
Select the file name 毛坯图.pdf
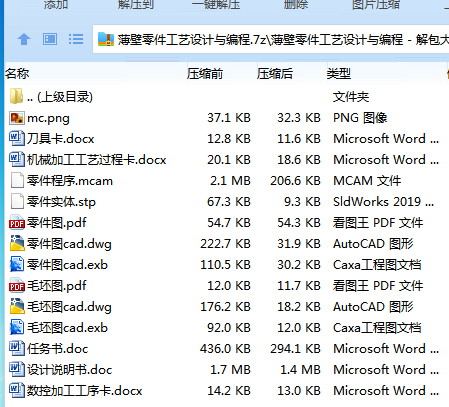[x=57, y=286]
